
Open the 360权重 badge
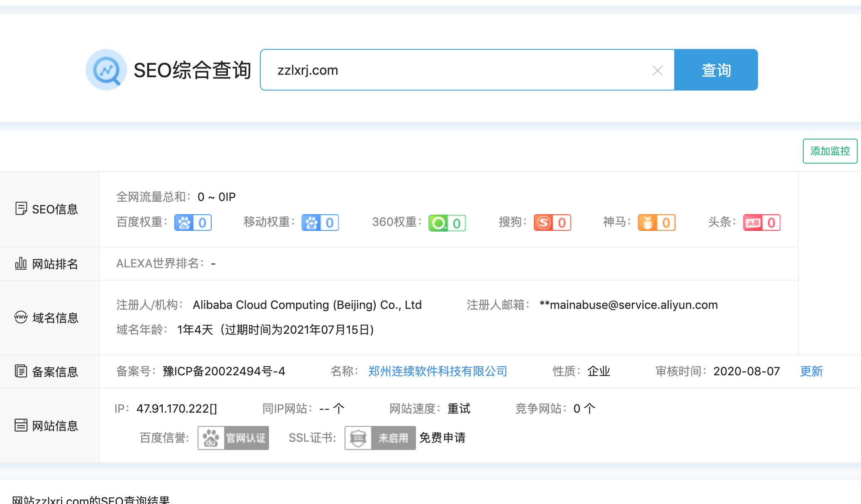tap(447, 223)
